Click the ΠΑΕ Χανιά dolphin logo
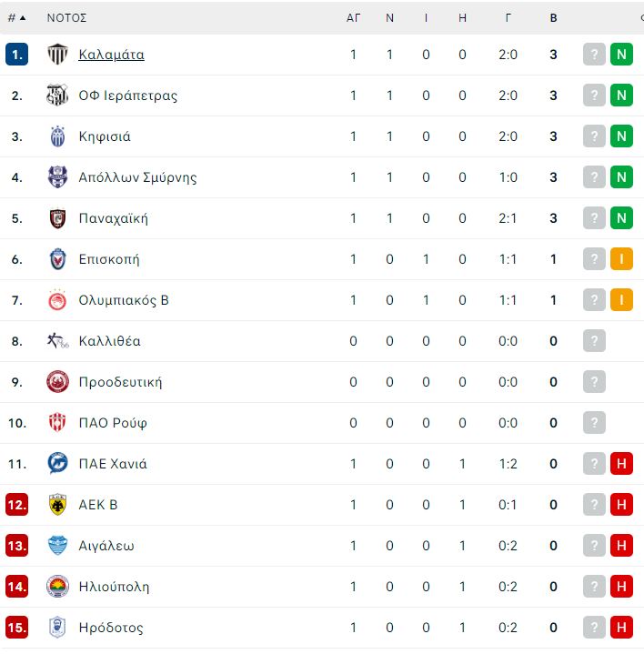644x654 pixels. (x=57, y=463)
